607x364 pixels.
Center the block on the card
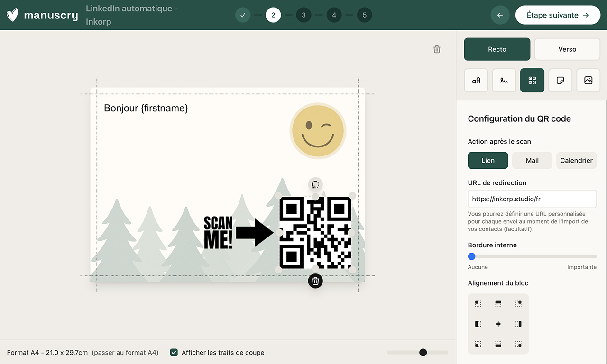(498, 324)
